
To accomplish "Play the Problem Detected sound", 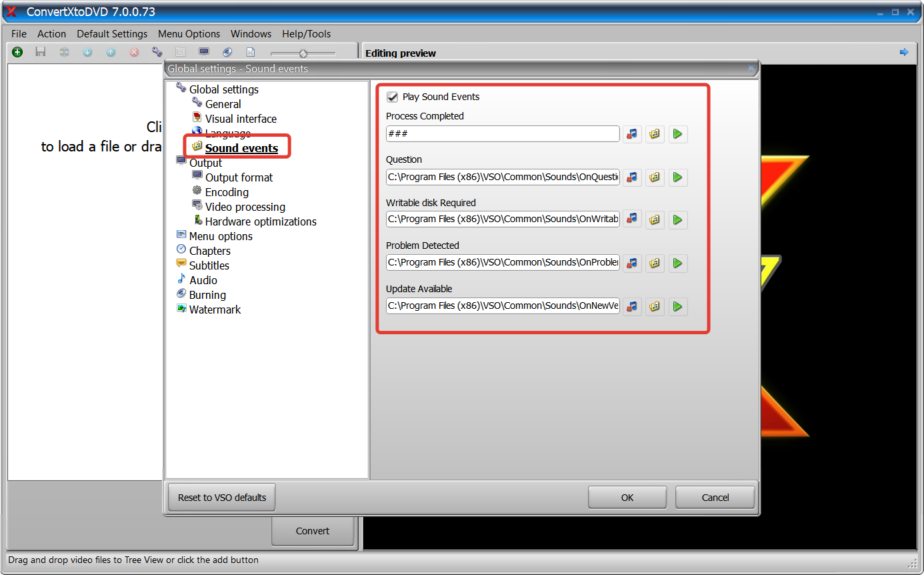I will coord(677,263).
